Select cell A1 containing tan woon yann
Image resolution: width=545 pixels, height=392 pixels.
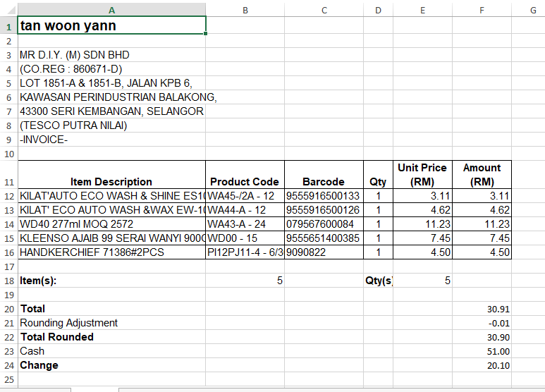click(111, 25)
